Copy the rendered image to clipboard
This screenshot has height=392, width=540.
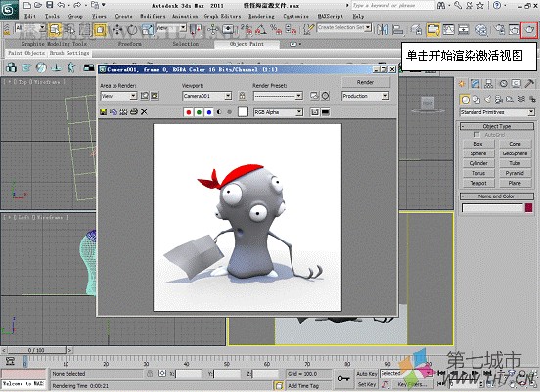point(113,111)
